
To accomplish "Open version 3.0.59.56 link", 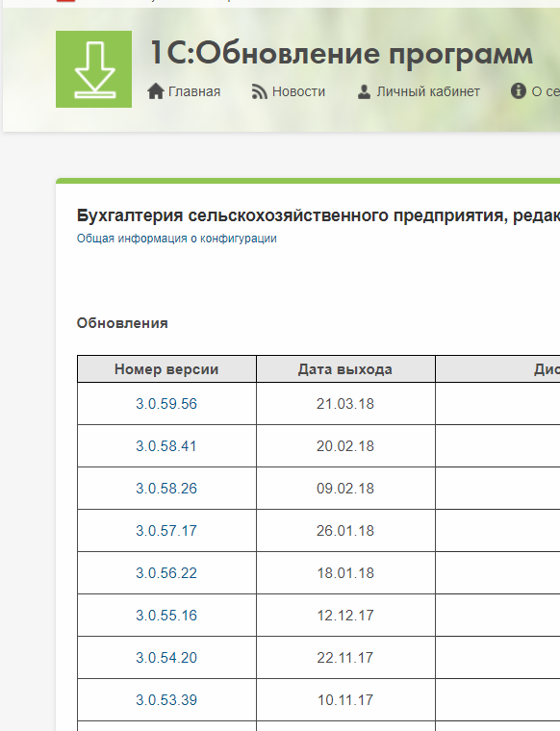I will [x=166, y=404].
